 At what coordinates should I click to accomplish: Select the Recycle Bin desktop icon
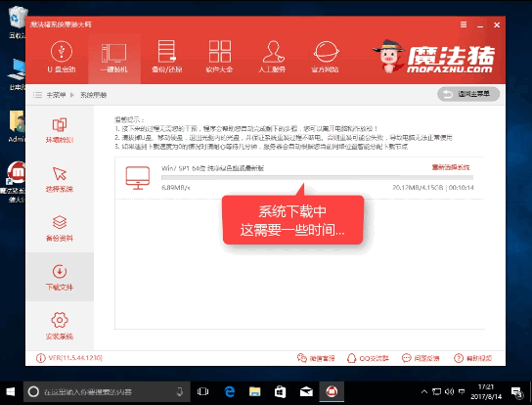[17, 22]
